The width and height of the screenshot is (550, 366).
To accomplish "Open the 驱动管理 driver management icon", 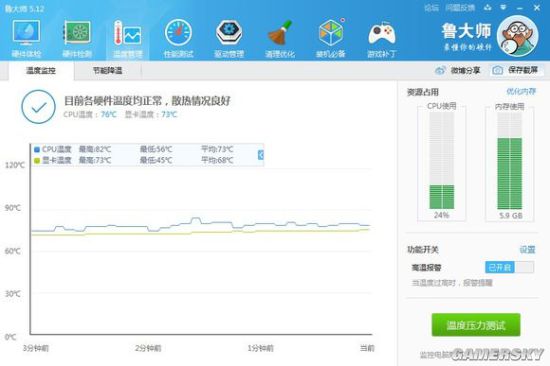I will (229, 38).
